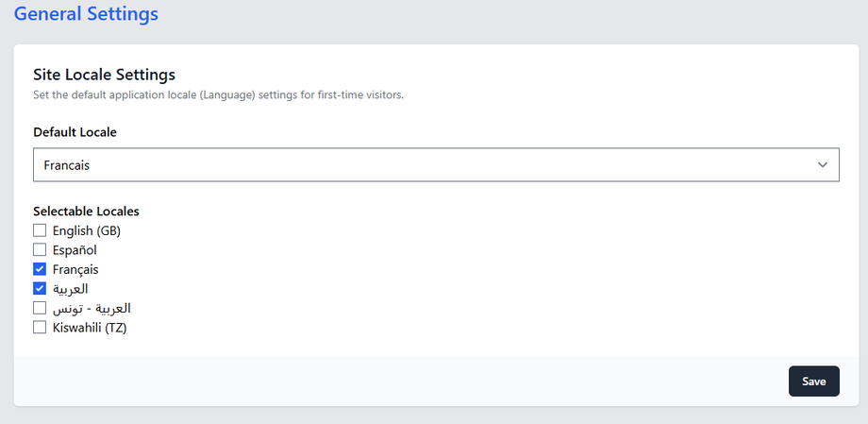This screenshot has width=868, height=424.
Task: Click the Selectable Locales group label
Action: click(86, 212)
